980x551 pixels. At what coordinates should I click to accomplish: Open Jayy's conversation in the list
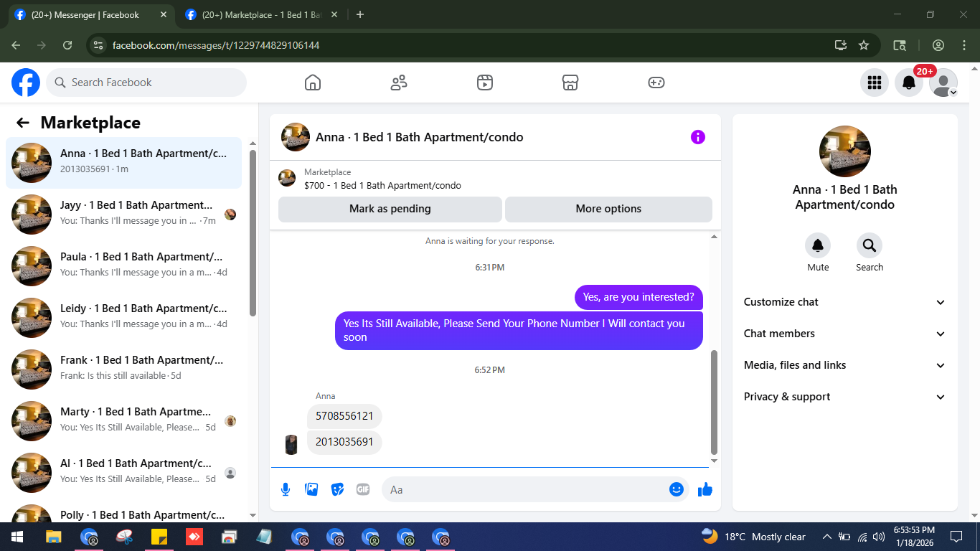123,215
